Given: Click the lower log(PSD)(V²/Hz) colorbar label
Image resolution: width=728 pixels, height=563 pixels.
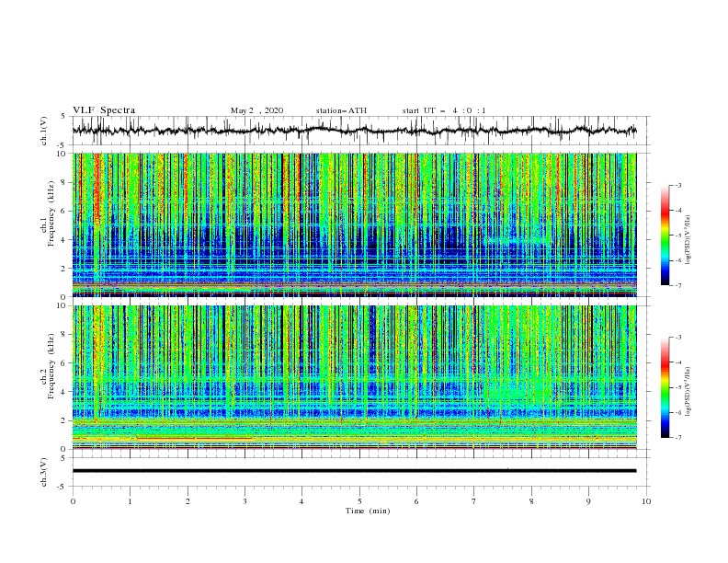Looking at the screenshot, I should 688,391.
